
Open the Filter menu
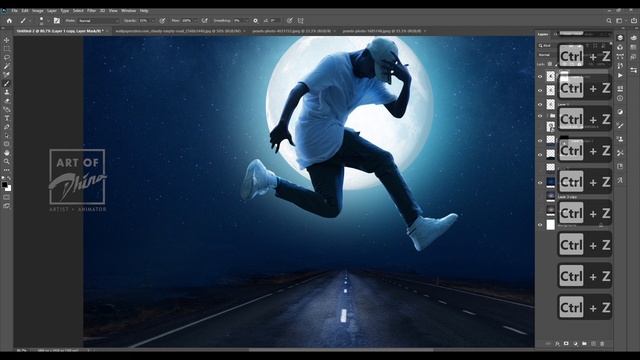(91, 11)
